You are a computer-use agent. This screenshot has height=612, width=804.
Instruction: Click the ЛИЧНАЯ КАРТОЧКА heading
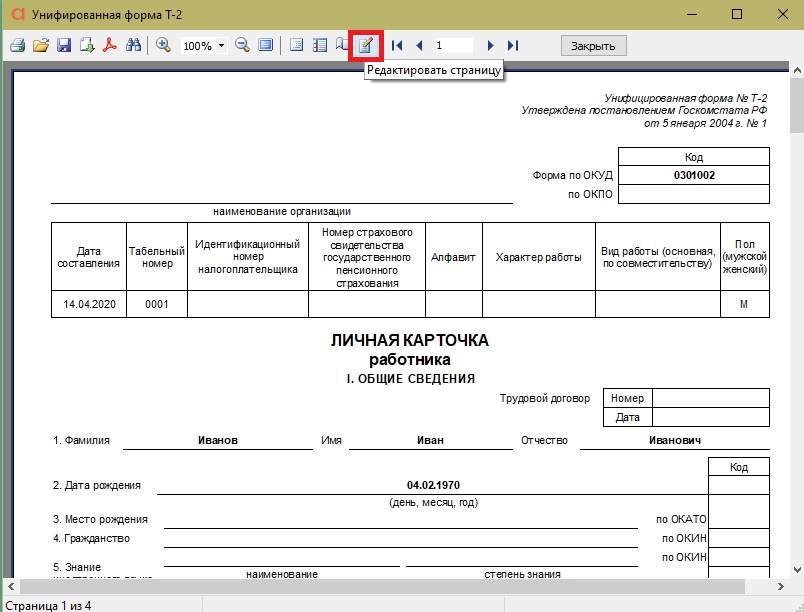click(410, 340)
